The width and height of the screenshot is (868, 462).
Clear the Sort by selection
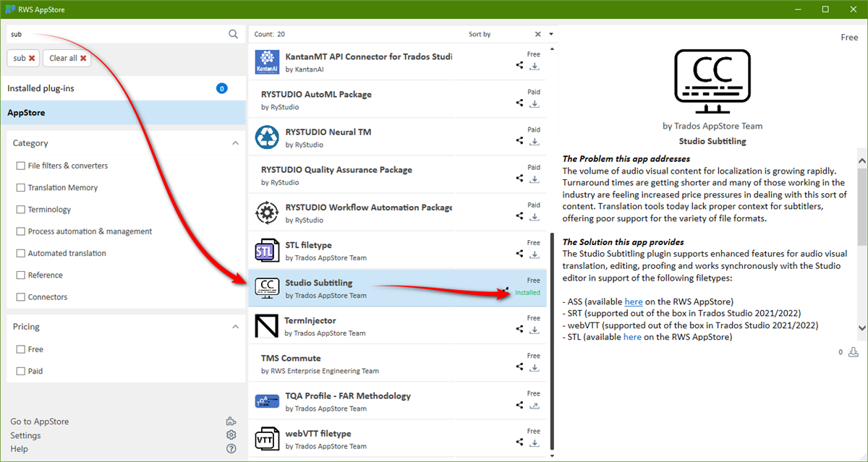[537, 34]
